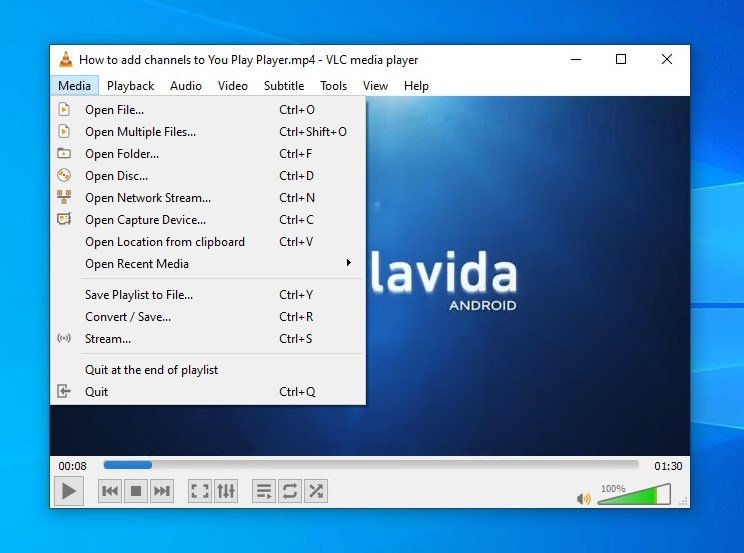744x553 pixels.
Task: Select Quit from Media menu
Action: coord(208,392)
